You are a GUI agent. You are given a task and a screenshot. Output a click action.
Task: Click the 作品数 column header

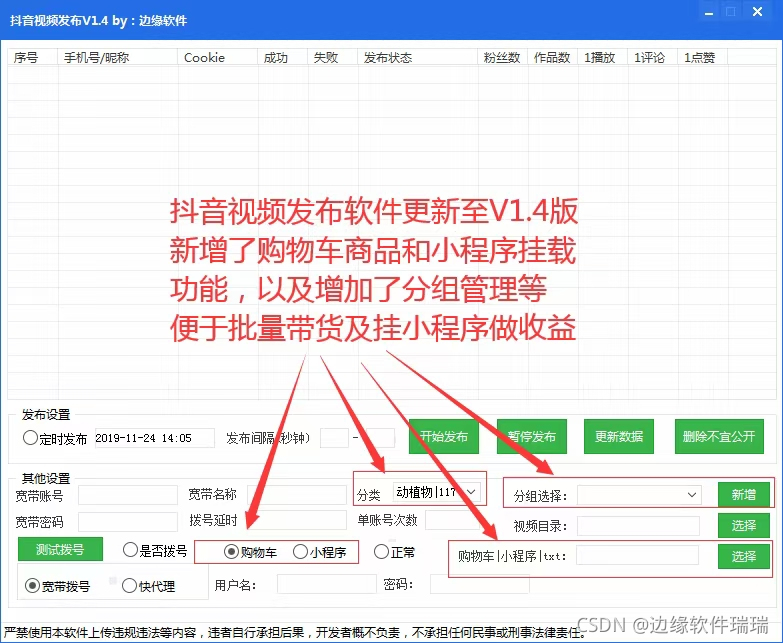pyautogui.click(x=552, y=57)
